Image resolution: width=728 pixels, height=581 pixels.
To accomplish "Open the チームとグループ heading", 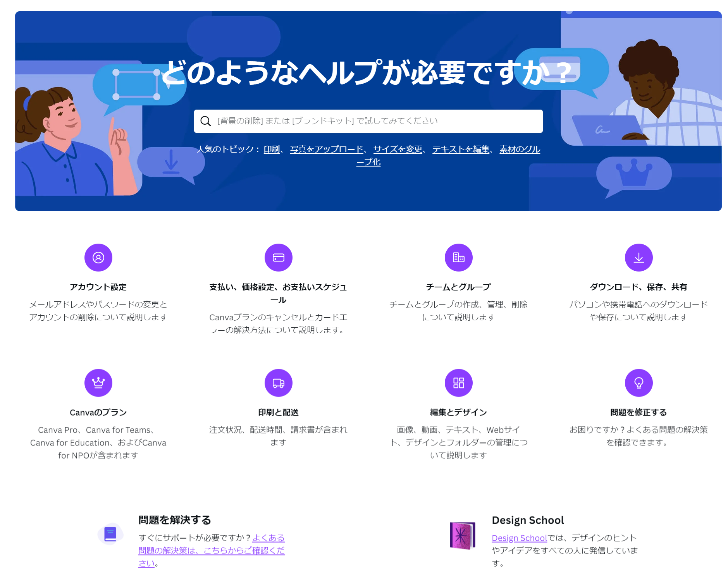I will [x=459, y=287].
